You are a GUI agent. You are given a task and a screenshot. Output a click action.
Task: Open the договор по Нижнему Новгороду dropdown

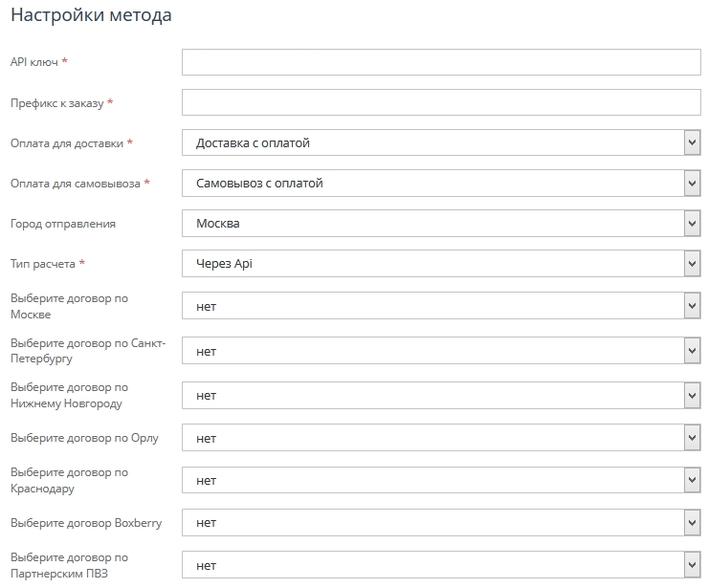[441, 395]
